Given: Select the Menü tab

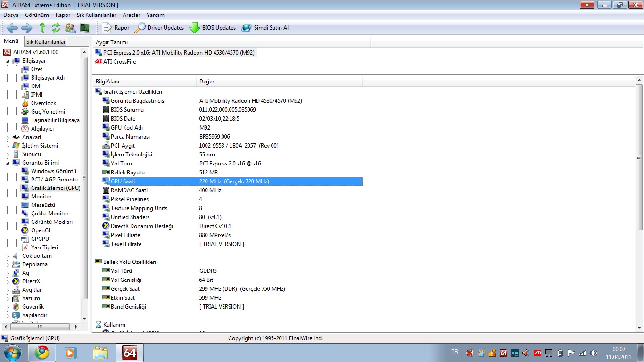Looking at the screenshot, I should 11,41.
